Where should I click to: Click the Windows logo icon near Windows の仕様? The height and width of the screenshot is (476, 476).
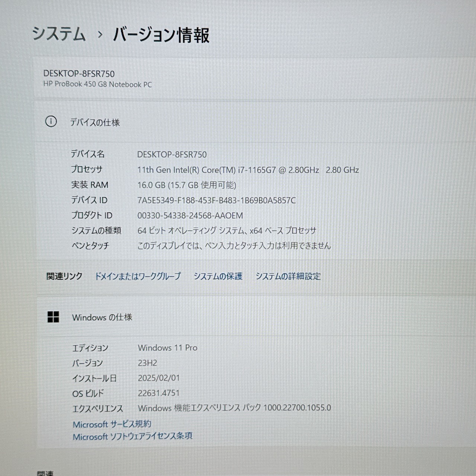[53, 317]
